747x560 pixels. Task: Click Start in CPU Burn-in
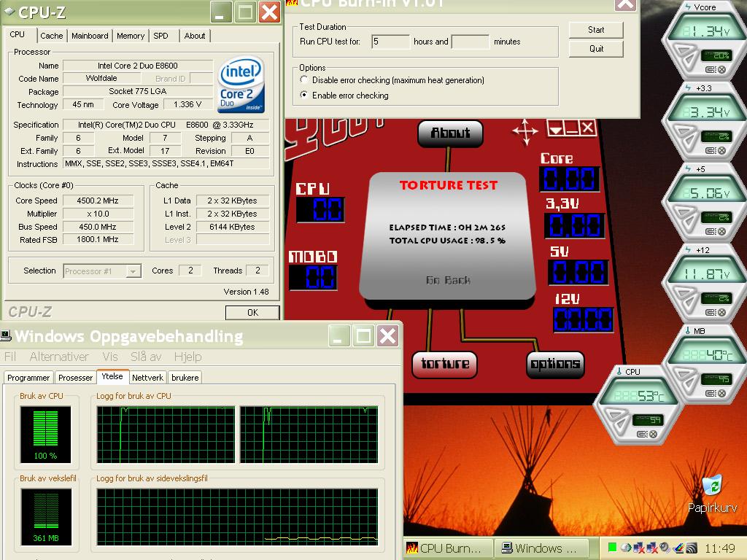click(x=596, y=29)
